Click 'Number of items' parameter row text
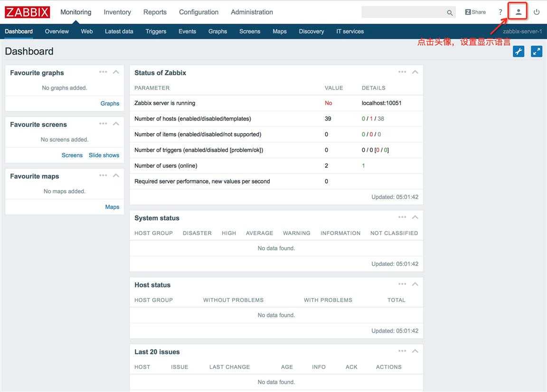547x392 pixels. (198, 134)
